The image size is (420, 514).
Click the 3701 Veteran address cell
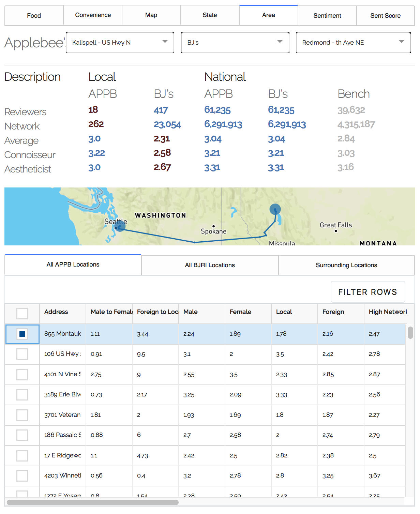tap(63, 415)
